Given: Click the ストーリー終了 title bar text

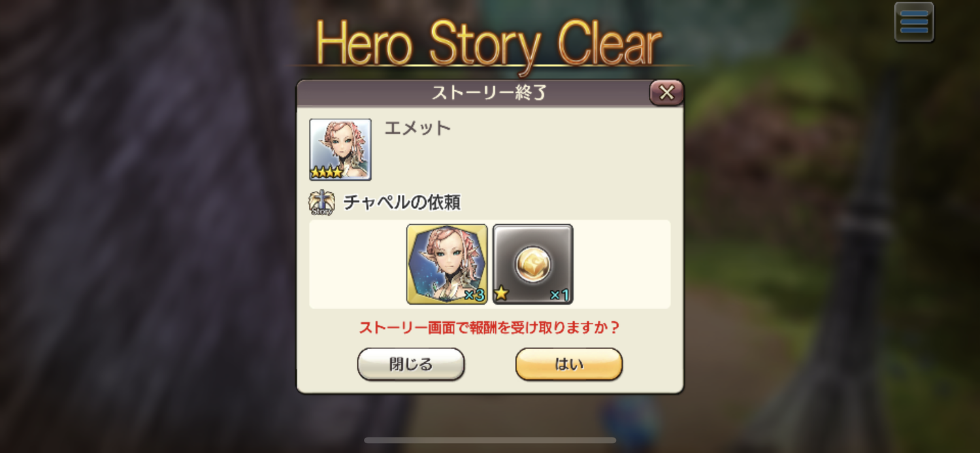Looking at the screenshot, I should pos(488,93).
